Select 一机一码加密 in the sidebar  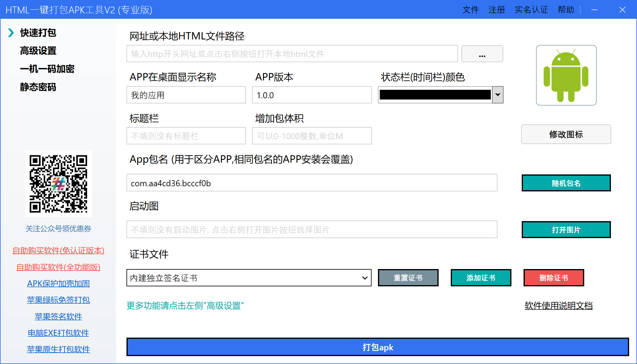point(47,69)
